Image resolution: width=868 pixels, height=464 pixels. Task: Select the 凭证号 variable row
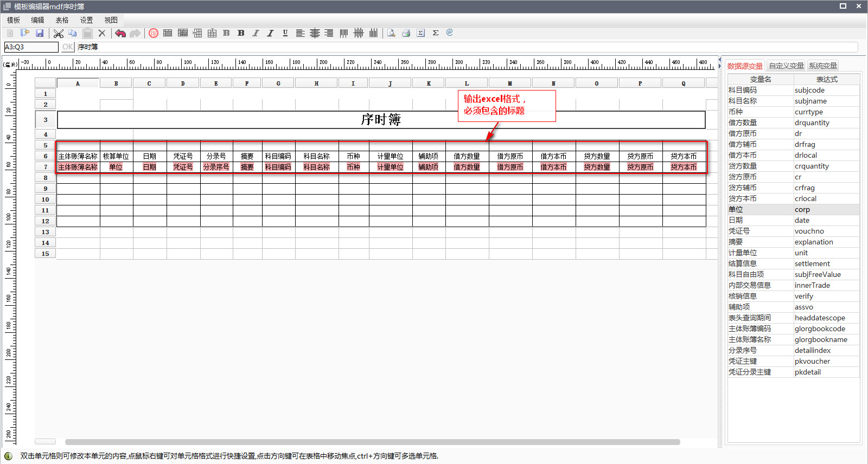pyautogui.click(x=793, y=231)
